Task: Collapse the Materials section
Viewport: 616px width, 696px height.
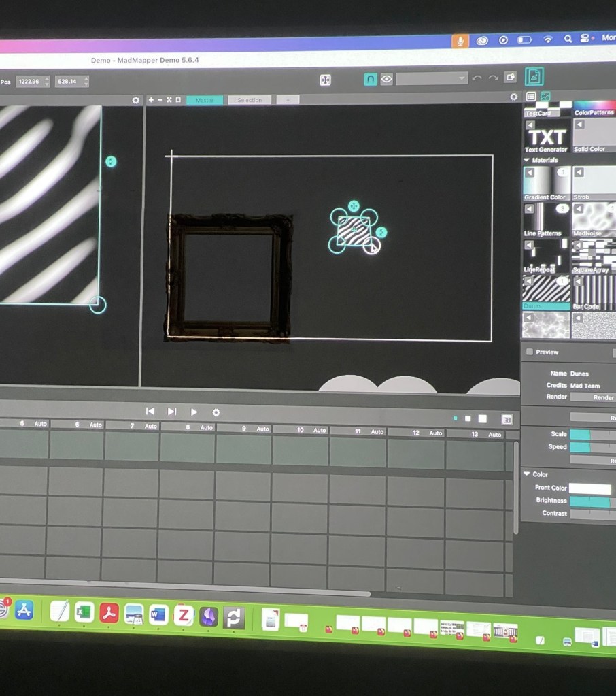Action: coord(527,160)
